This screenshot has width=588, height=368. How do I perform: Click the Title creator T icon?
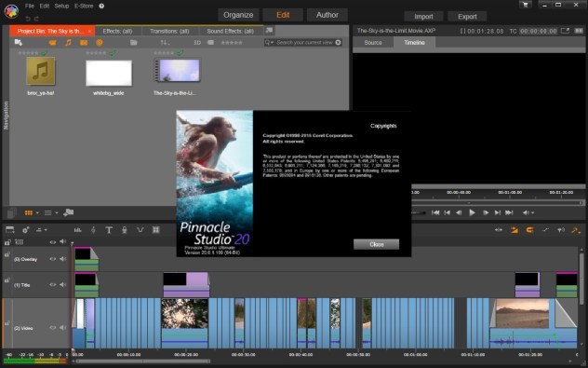pyautogui.click(x=109, y=230)
